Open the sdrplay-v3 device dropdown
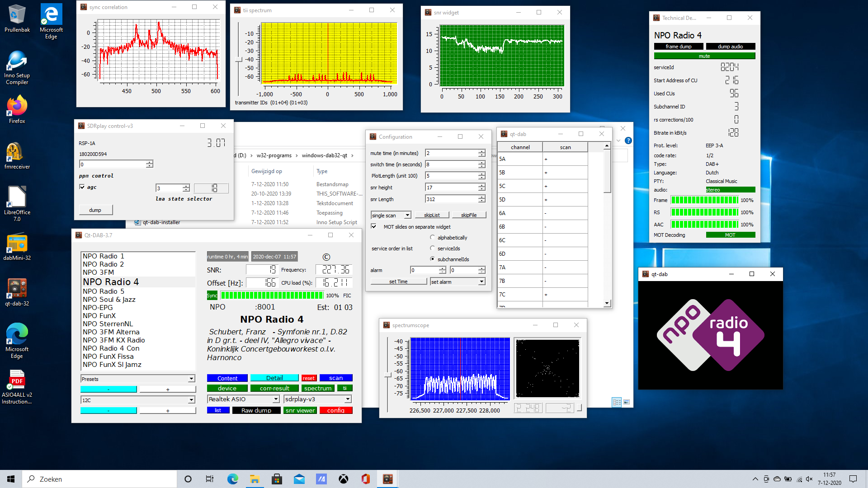Image resolution: width=868 pixels, height=488 pixels. 317,399
